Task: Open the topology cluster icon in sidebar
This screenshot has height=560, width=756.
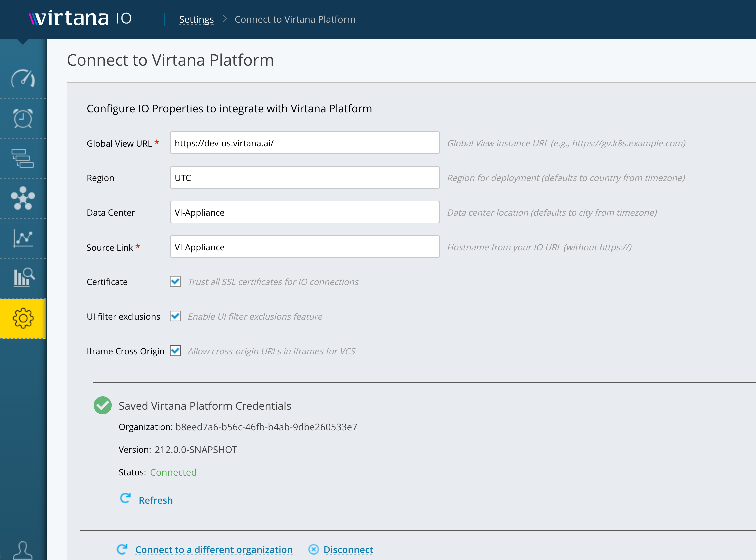Action: click(x=23, y=198)
